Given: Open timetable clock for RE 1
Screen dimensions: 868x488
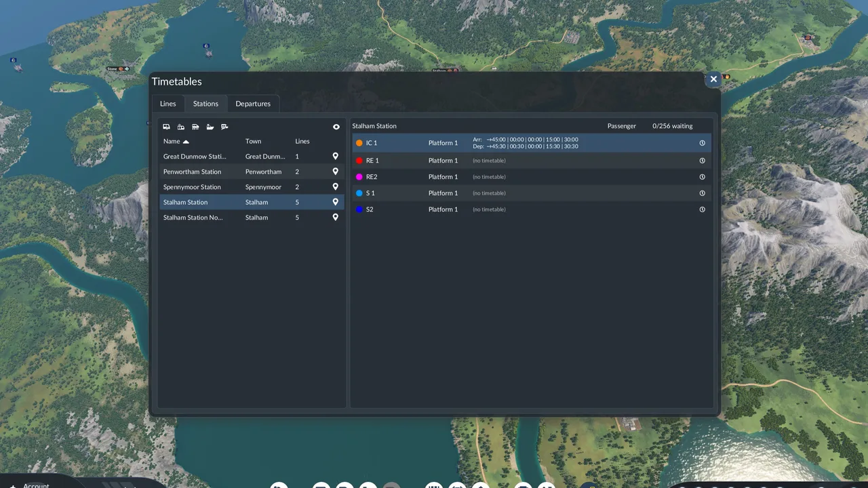Looking at the screenshot, I should [702, 161].
